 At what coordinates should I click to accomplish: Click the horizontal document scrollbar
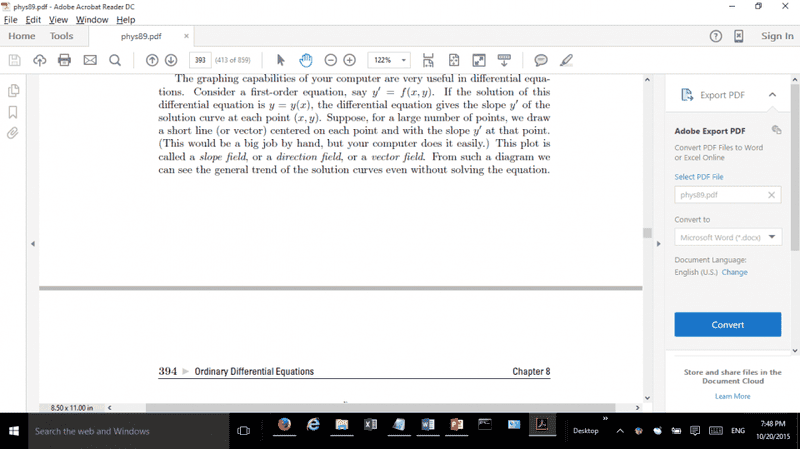click(x=381, y=408)
